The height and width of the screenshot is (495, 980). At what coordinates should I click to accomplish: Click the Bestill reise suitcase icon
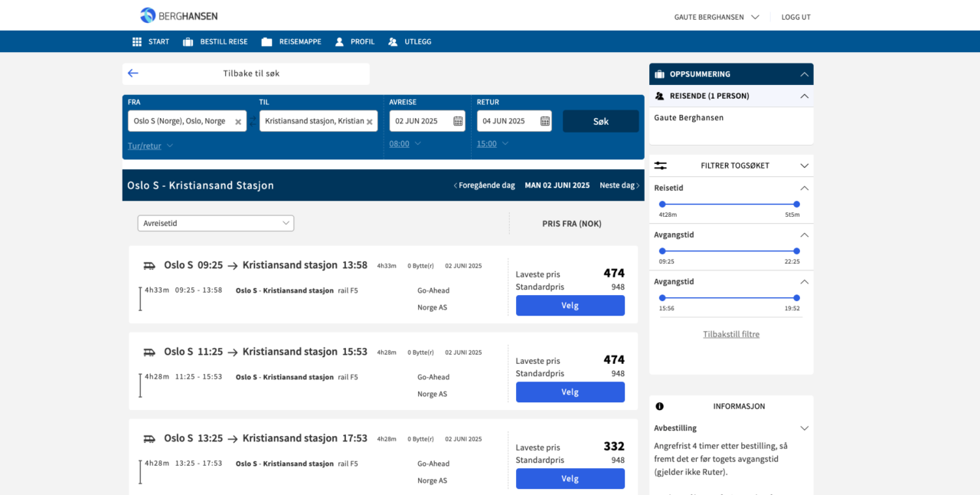pos(188,41)
